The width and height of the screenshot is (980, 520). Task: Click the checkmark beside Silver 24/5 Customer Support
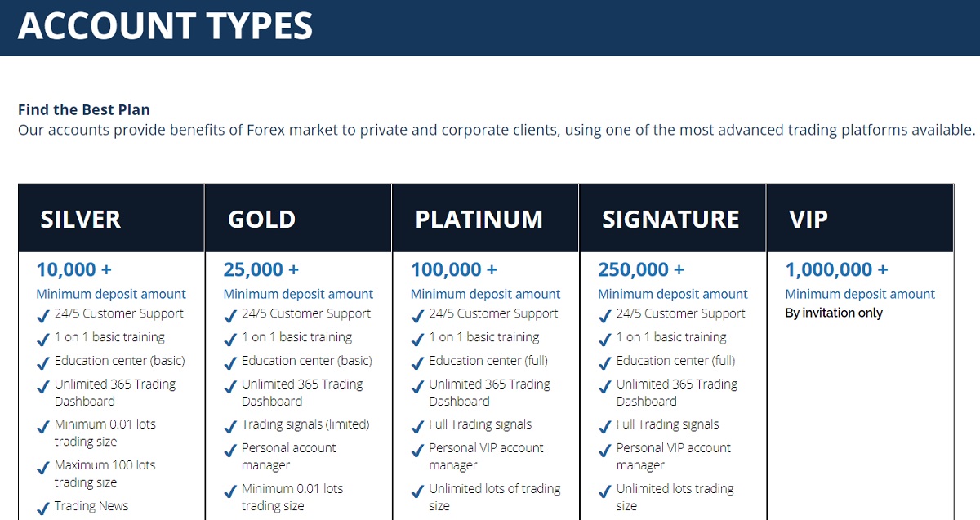(42, 317)
